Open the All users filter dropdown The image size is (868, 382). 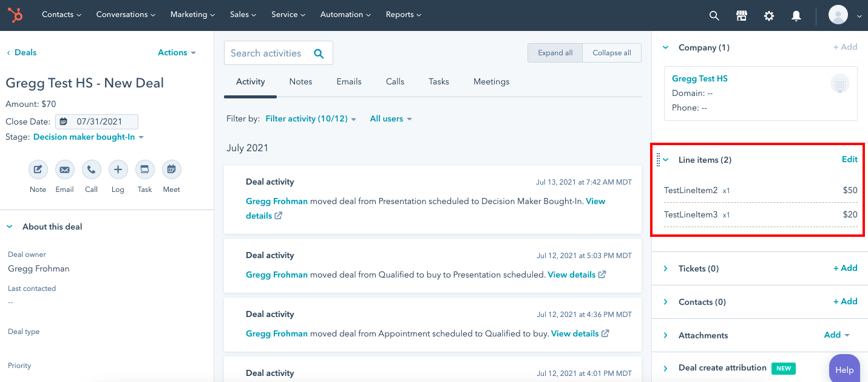pyautogui.click(x=391, y=119)
